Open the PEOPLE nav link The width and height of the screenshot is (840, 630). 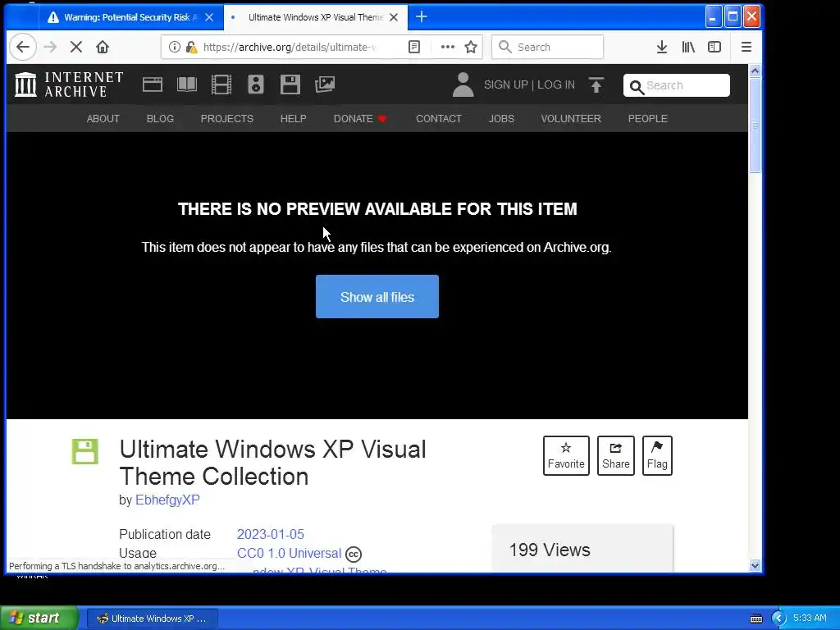[x=648, y=118]
